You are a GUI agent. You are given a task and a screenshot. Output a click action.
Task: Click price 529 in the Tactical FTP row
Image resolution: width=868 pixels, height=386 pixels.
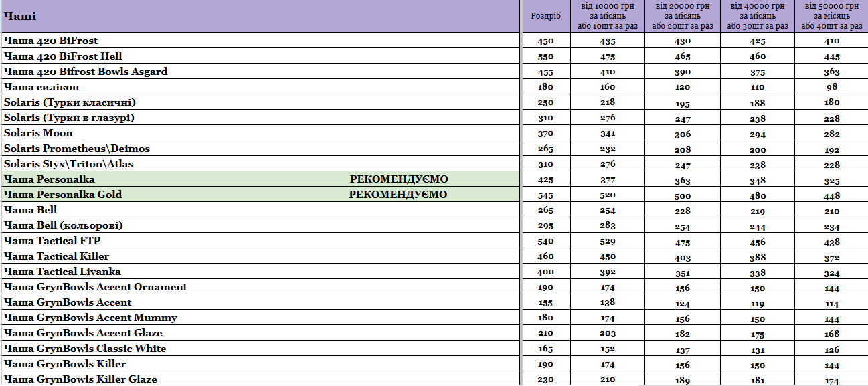(x=608, y=242)
